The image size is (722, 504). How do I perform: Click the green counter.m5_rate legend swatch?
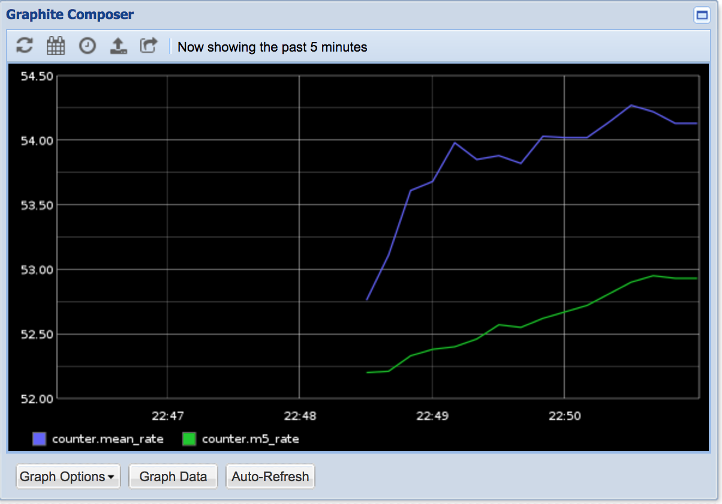tap(189, 438)
